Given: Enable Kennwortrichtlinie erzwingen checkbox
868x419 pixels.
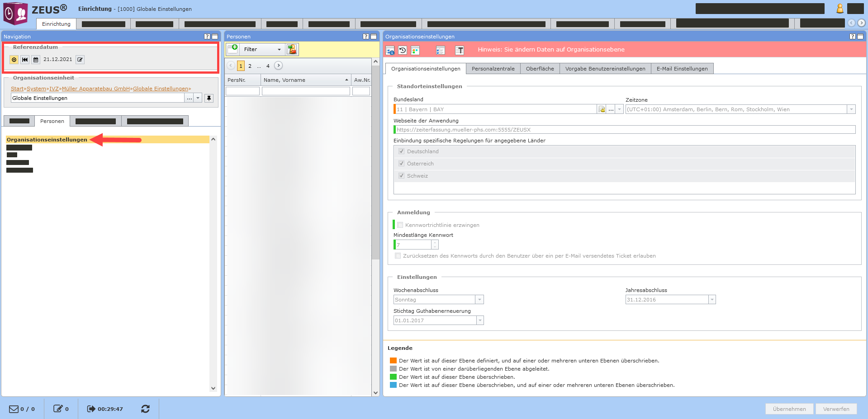Looking at the screenshot, I should coord(400,225).
